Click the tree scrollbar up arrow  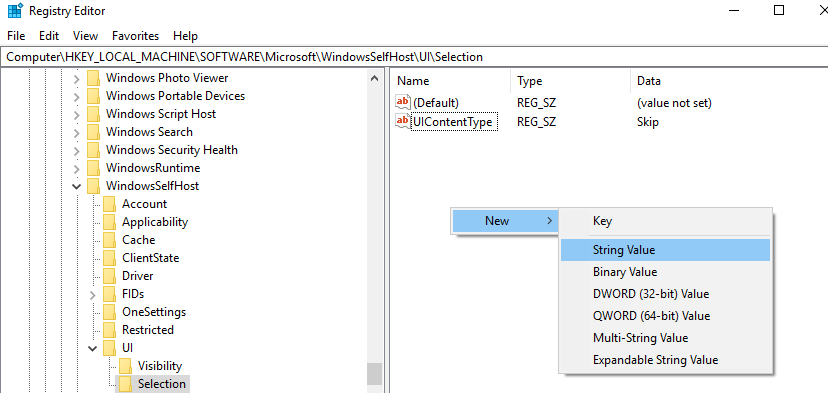pos(374,78)
